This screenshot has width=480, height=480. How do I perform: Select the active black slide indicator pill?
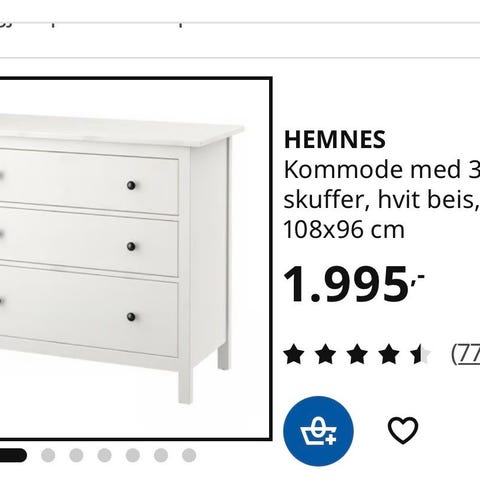(x=13, y=455)
